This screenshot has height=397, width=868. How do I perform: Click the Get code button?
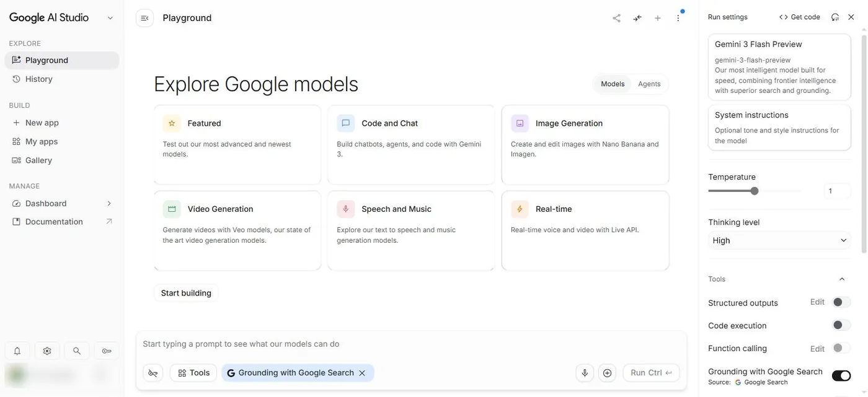(800, 17)
